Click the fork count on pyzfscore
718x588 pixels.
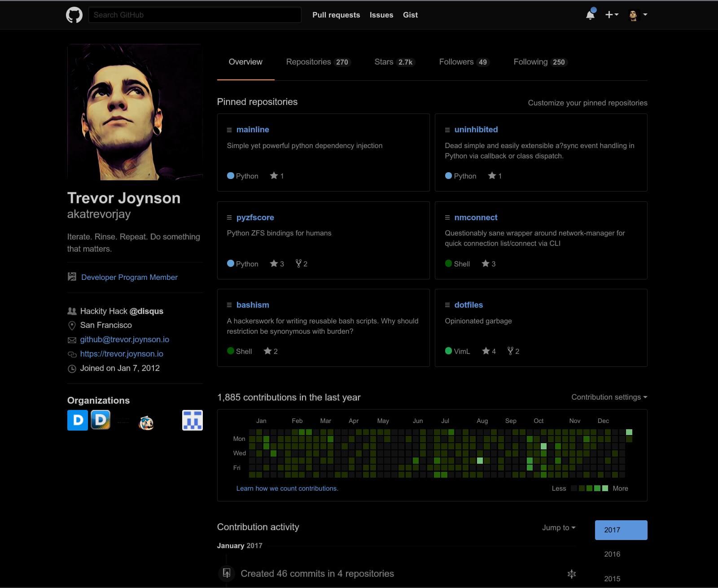pyautogui.click(x=302, y=264)
